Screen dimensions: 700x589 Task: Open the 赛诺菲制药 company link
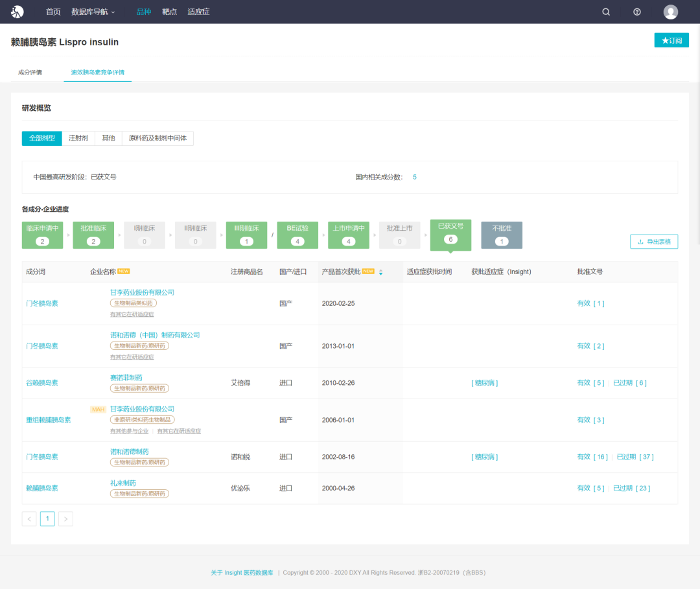coord(126,378)
